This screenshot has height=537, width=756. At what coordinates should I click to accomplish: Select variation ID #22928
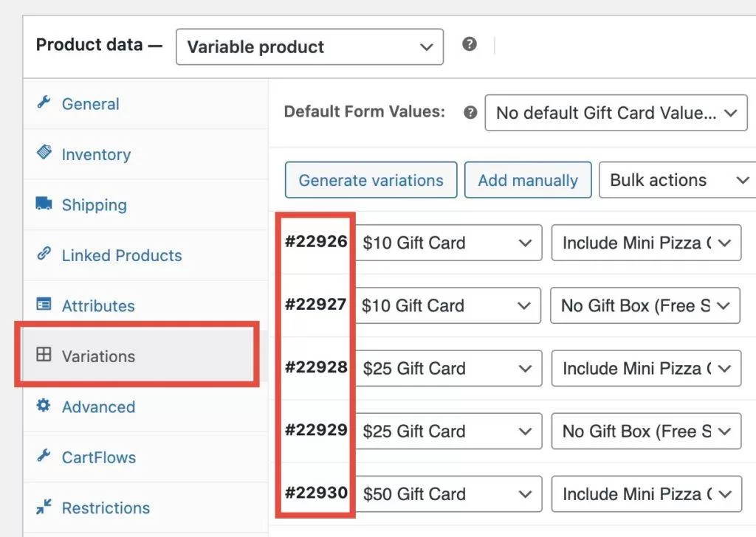click(316, 367)
